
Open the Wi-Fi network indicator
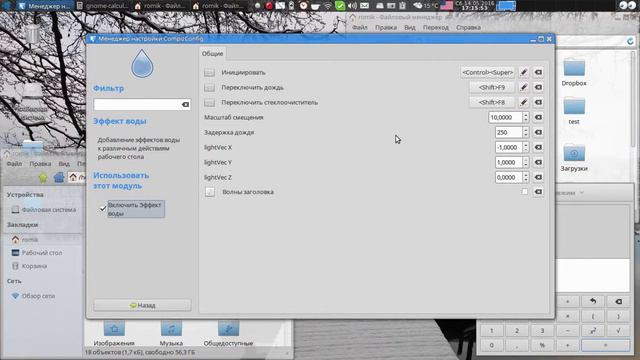(328, 6)
